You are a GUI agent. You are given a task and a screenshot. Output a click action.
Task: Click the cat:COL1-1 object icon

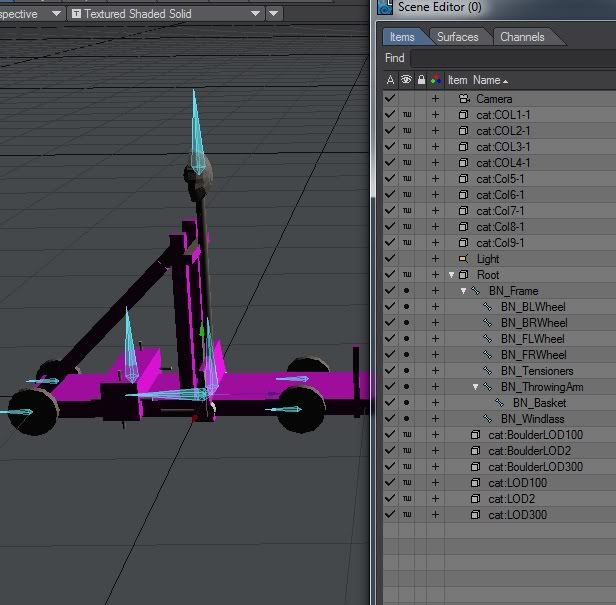(x=463, y=115)
